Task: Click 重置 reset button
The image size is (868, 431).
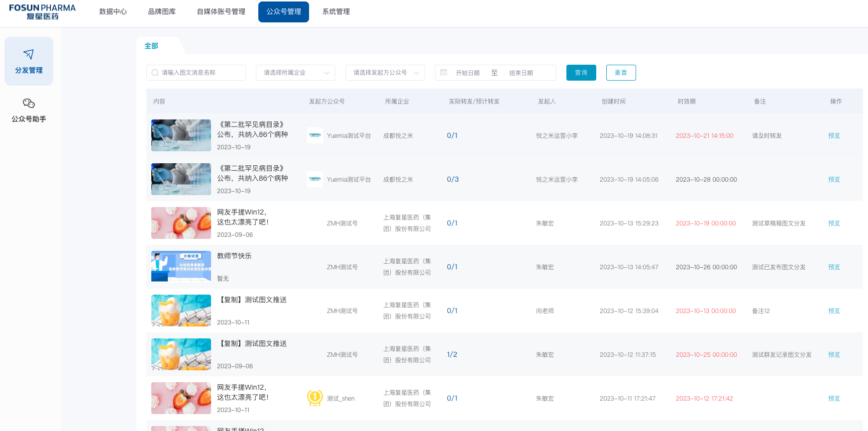Action: coord(621,73)
